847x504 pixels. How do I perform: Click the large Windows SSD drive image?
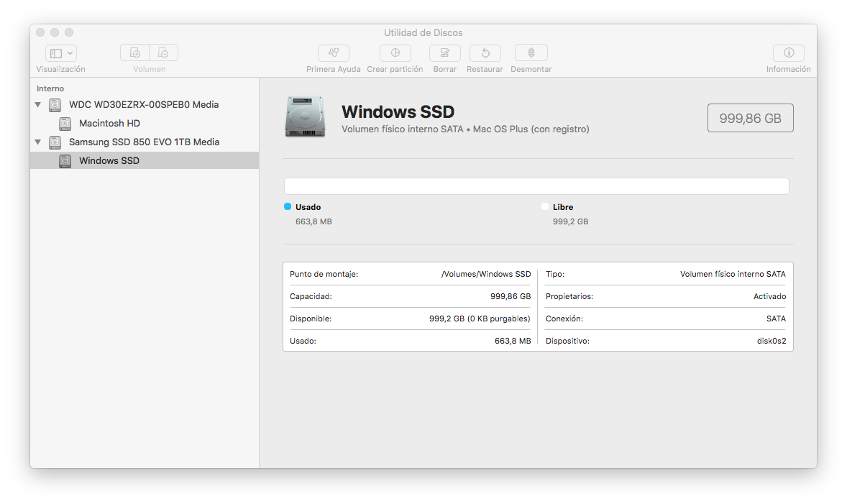click(x=304, y=116)
